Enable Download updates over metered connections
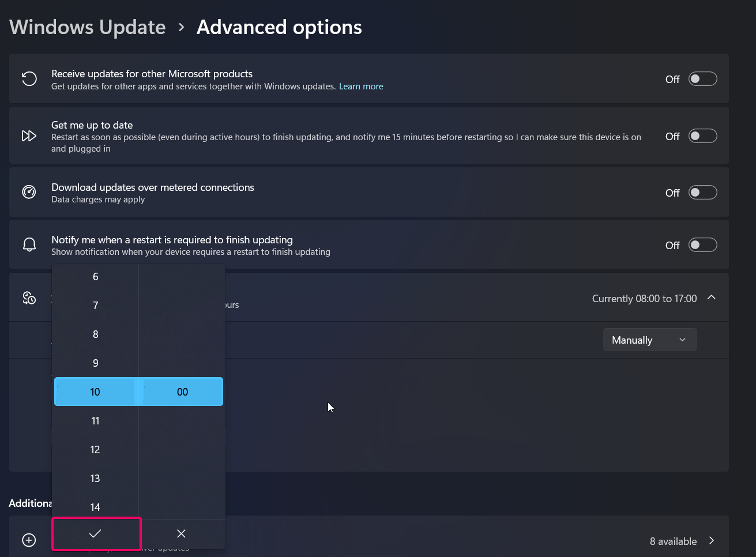Screen dimensions: 756x557 (x=702, y=193)
